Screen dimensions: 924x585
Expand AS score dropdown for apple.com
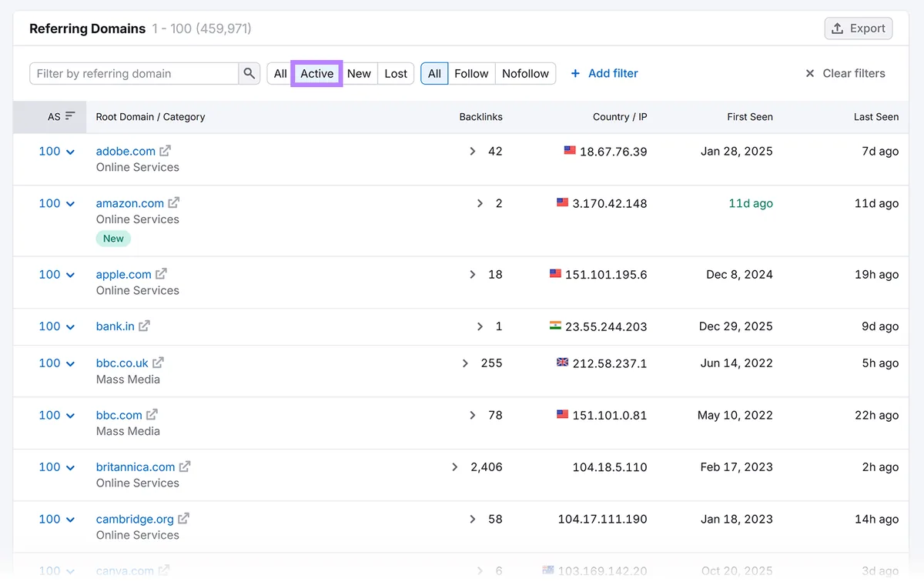point(70,275)
